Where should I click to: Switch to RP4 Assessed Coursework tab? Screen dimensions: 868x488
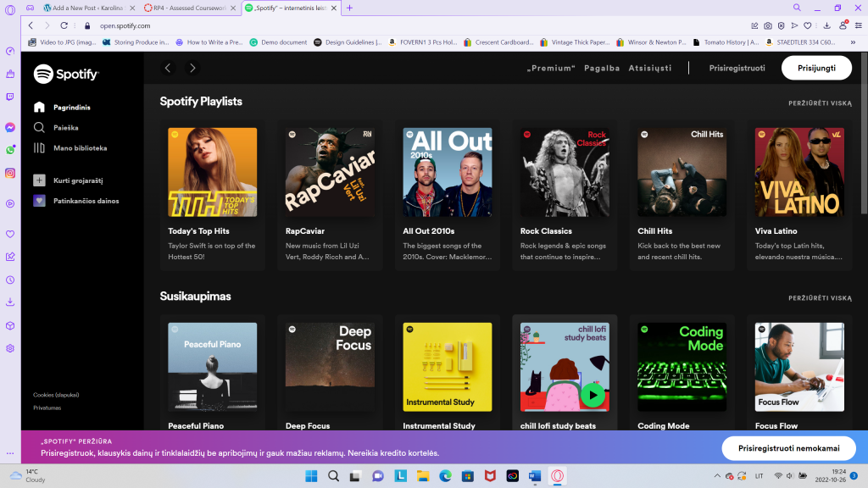tap(189, 8)
